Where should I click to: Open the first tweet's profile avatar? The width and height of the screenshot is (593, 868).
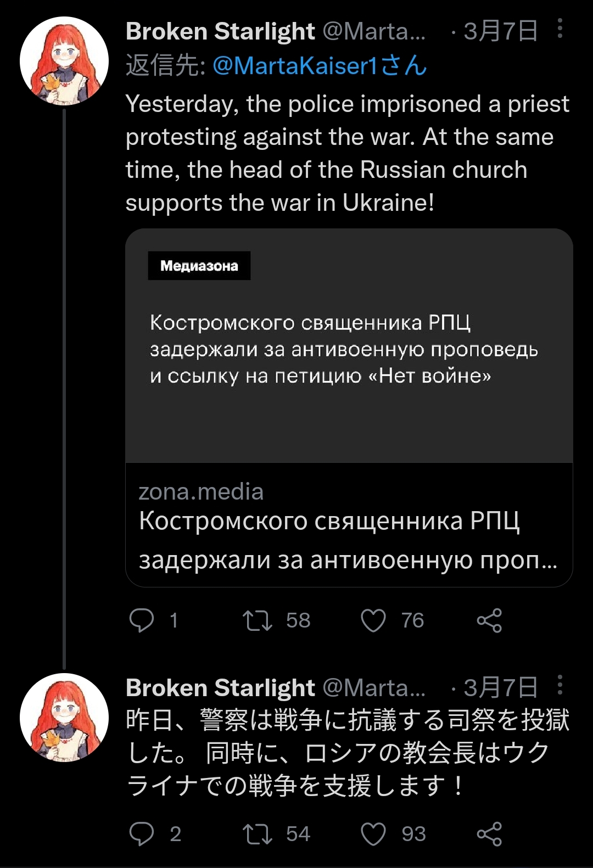click(x=64, y=60)
